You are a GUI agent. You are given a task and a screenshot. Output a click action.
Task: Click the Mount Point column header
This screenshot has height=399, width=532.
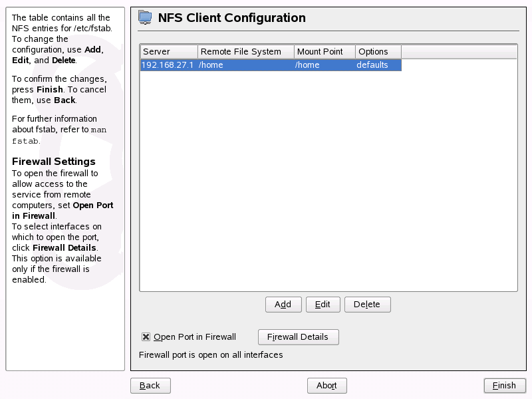point(325,52)
